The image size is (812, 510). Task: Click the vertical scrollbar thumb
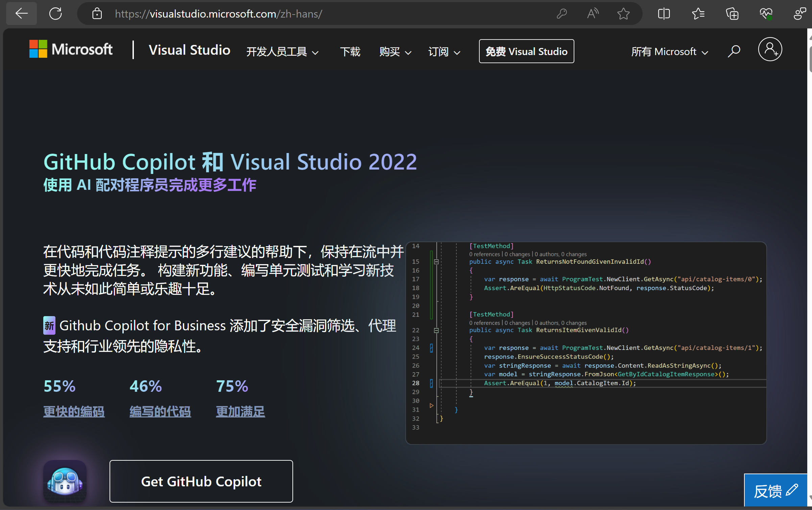pyautogui.click(x=810, y=59)
